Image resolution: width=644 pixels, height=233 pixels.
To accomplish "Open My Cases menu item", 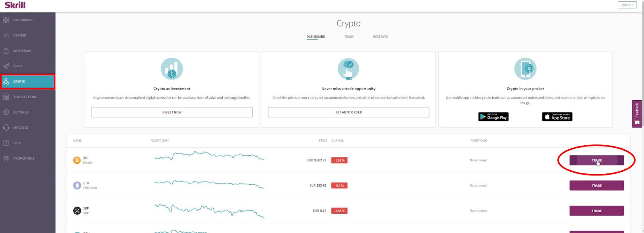I will coord(21,128).
